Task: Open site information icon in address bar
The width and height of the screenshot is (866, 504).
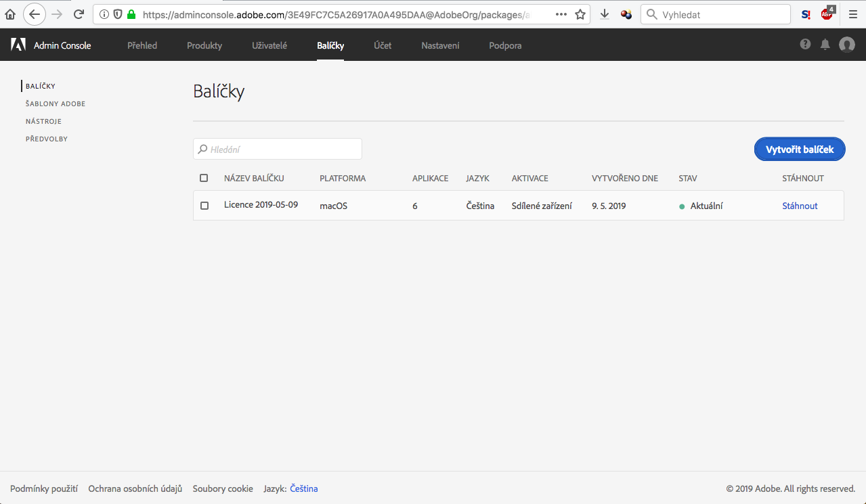Action: coord(104,14)
